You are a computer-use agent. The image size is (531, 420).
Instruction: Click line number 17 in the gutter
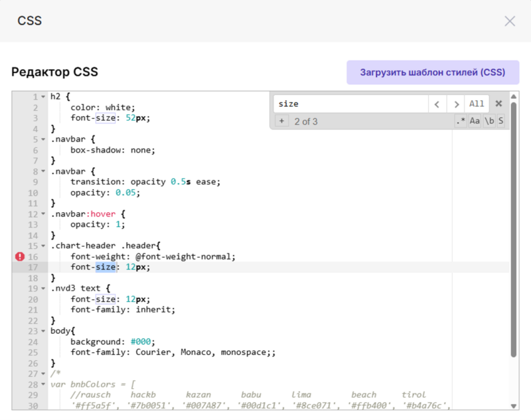(x=33, y=267)
